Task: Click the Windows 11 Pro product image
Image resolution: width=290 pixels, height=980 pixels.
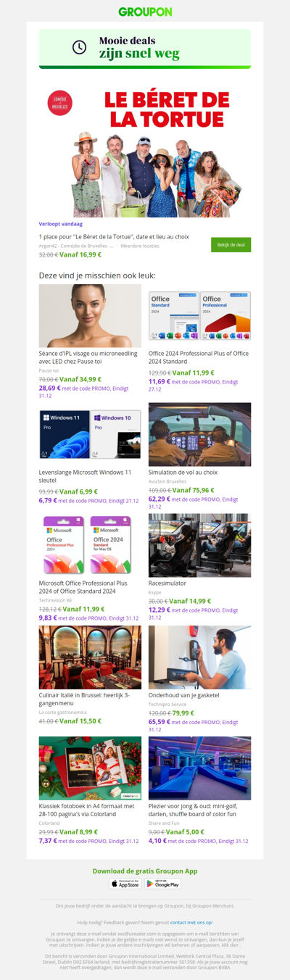Action: click(x=90, y=435)
